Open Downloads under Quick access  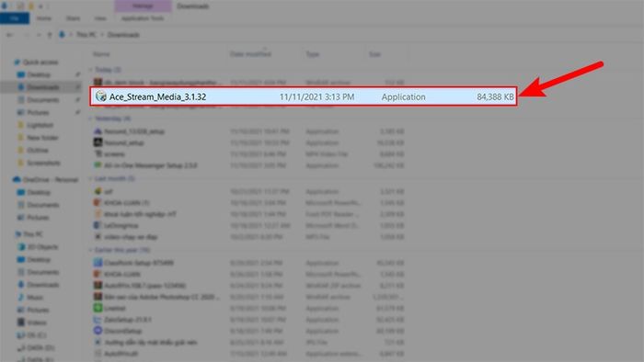pyautogui.click(x=43, y=87)
